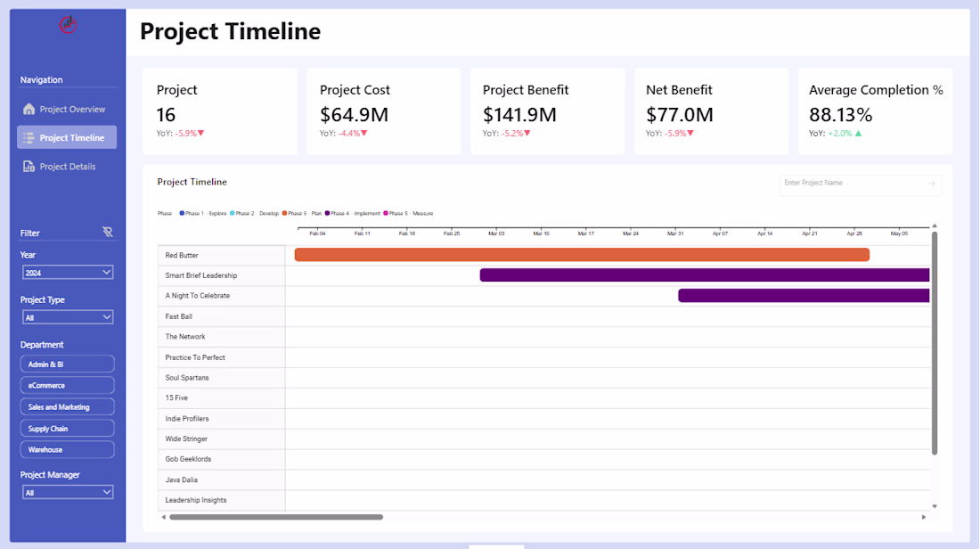Click the scroll-down arrow of the timeline
980x549 pixels.
[935, 506]
